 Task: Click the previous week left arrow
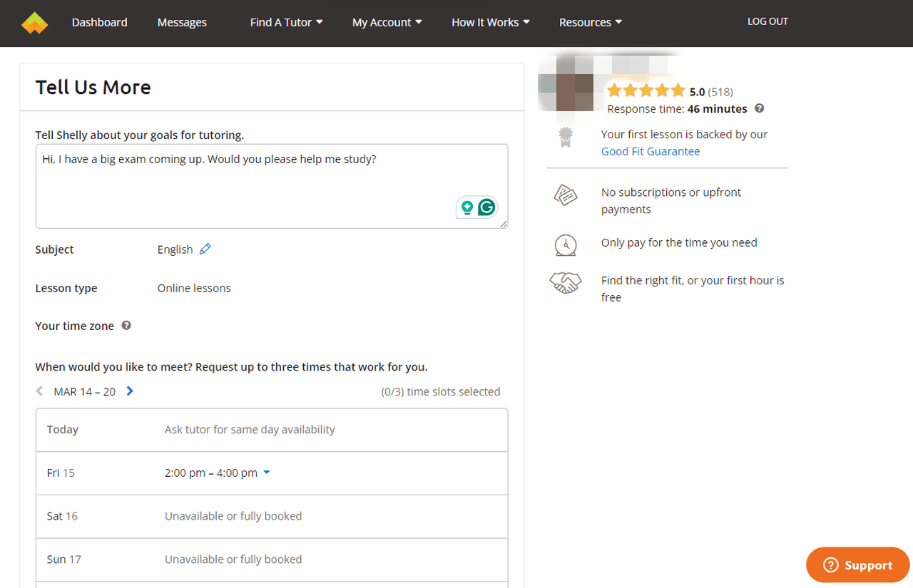click(x=40, y=391)
